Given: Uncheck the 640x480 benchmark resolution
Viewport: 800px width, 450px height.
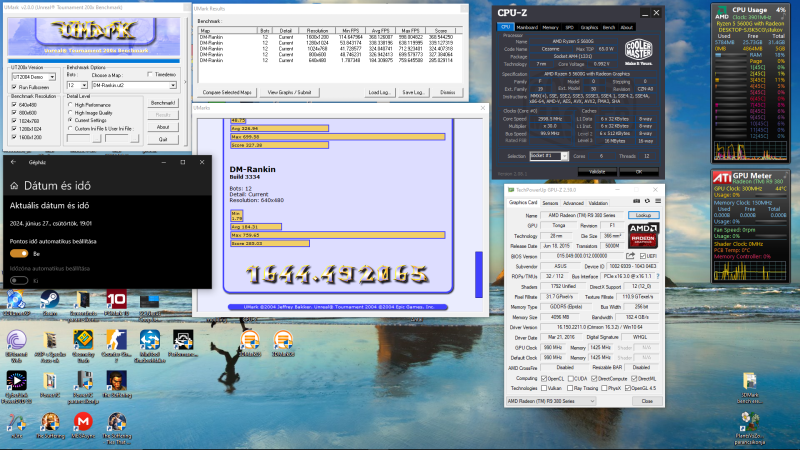Looking at the screenshot, I should coord(14,105).
